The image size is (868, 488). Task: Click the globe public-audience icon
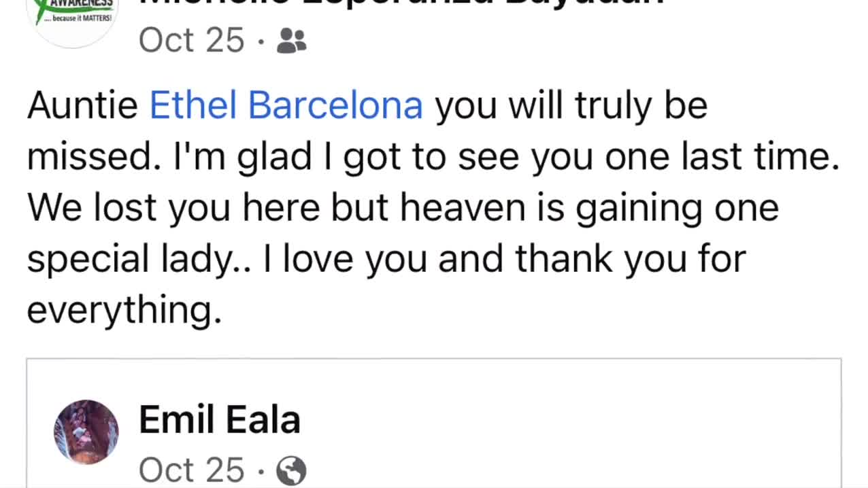292,470
